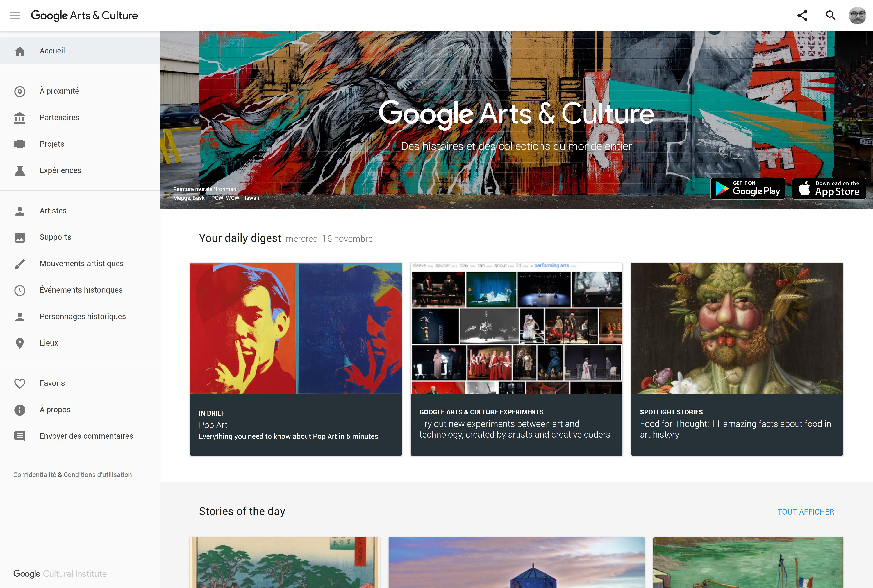Open search with magnifier icon
Viewport: 873px width, 588px height.
pyautogui.click(x=831, y=15)
